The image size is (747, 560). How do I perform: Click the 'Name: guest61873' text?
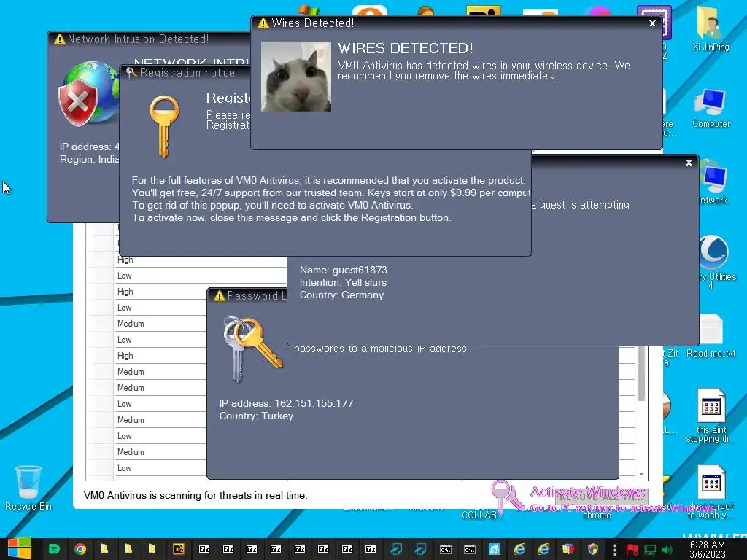coord(344,270)
